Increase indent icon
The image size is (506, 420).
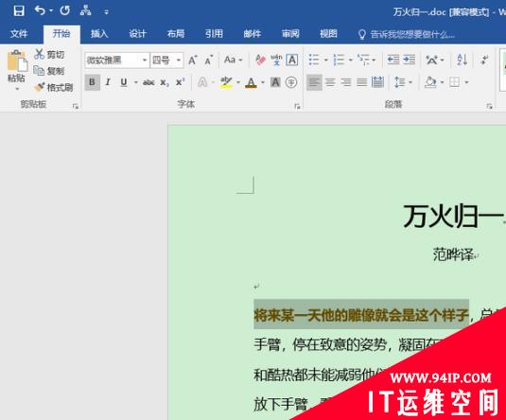tap(410, 60)
